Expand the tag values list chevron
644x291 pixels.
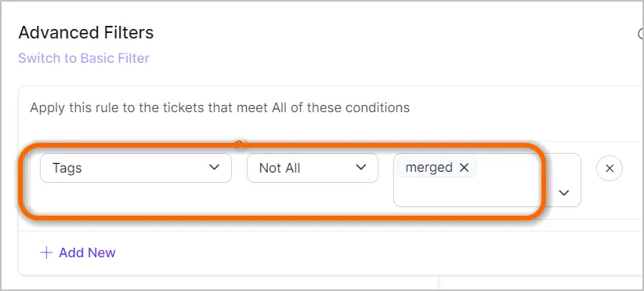[x=564, y=192]
